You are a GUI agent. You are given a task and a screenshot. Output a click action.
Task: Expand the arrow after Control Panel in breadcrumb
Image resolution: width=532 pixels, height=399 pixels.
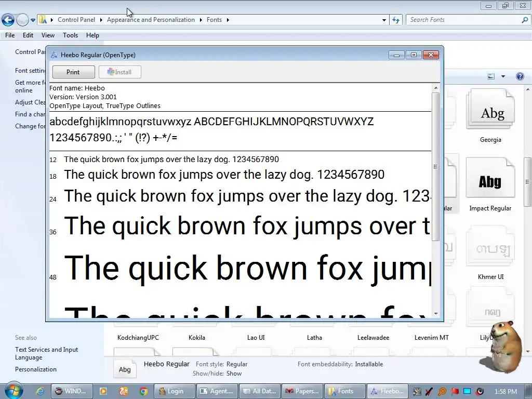tap(101, 20)
